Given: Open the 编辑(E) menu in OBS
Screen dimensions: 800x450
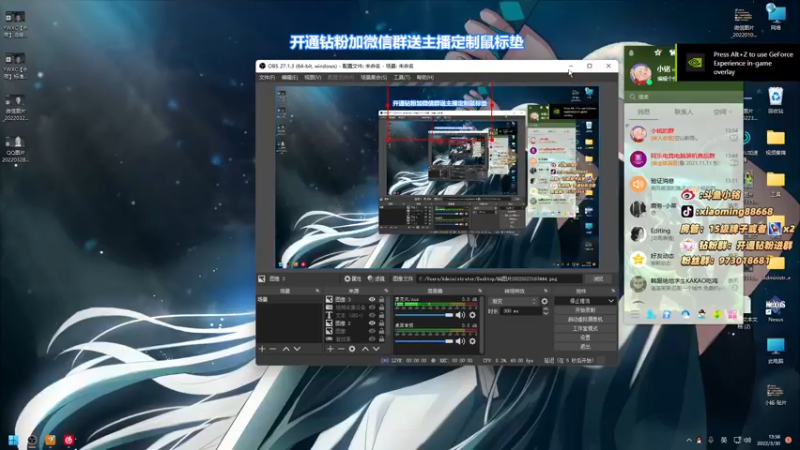Looking at the screenshot, I should tap(289, 78).
